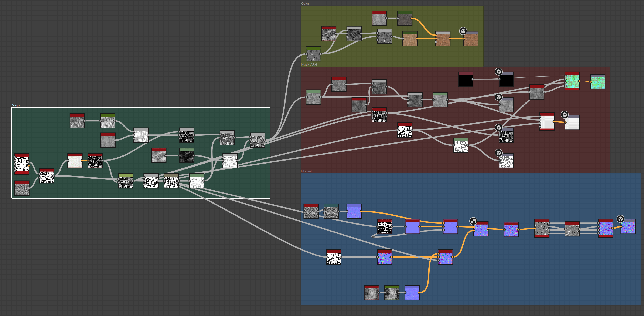Image resolution: width=644 pixels, height=316 pixels.
Task: Select the dark clouds green-header node in Shape
Action: pyautogui.click(x=187, y=155)
